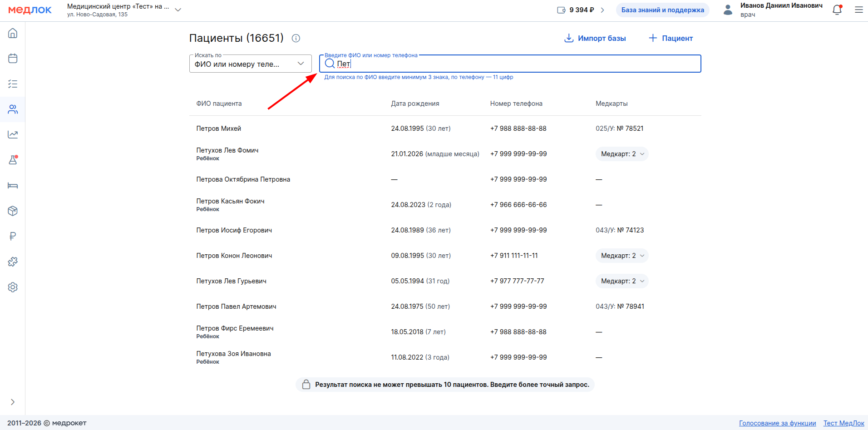Screen dimensions: 868x430
Task: Click the 'Импорт базы' button
Action: [x=595, y=38]
